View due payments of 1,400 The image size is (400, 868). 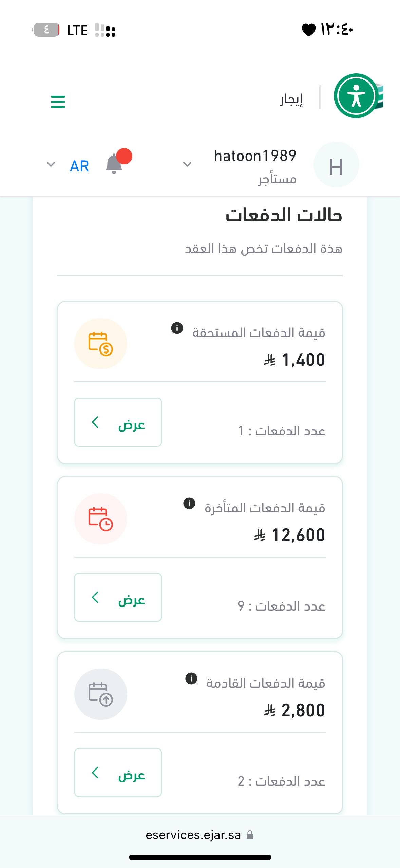pyautogui.click(x=118, y=422)
